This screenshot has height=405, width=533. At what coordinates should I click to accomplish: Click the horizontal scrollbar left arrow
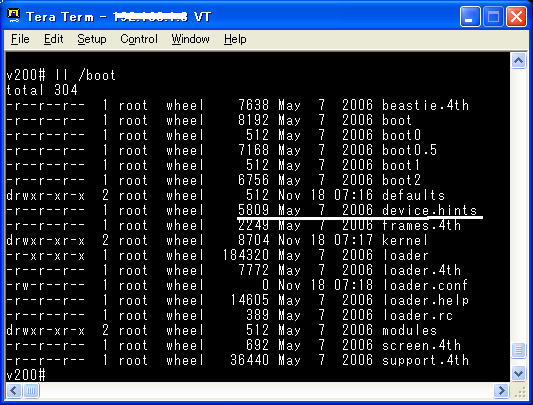pos(14,390)
